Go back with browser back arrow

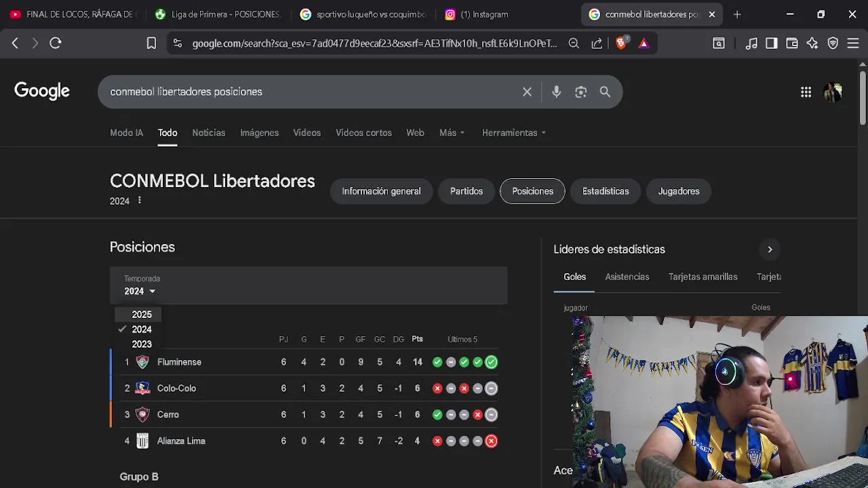click(x=15, y=43)
